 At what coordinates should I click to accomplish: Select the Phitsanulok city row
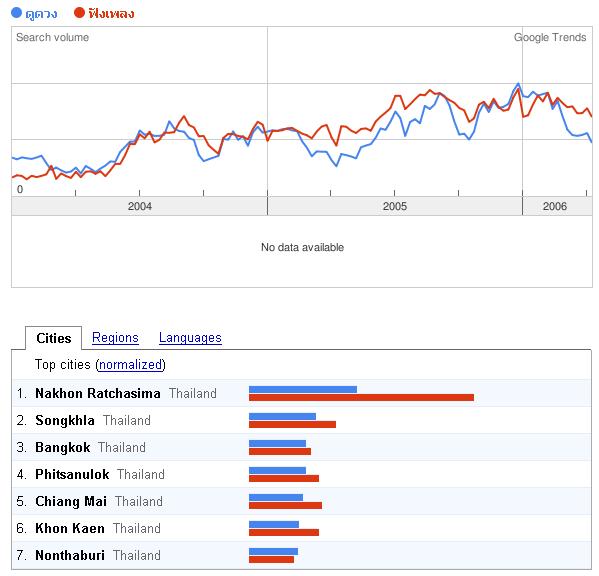coord(302,474)
